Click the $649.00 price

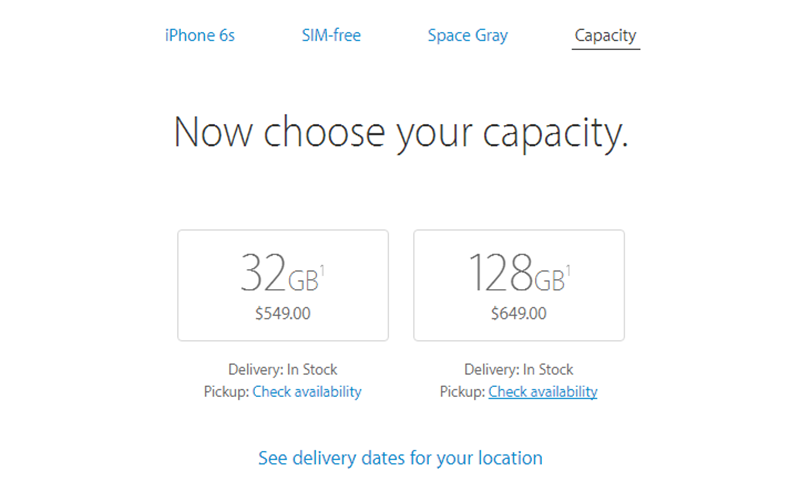point(519,313)
